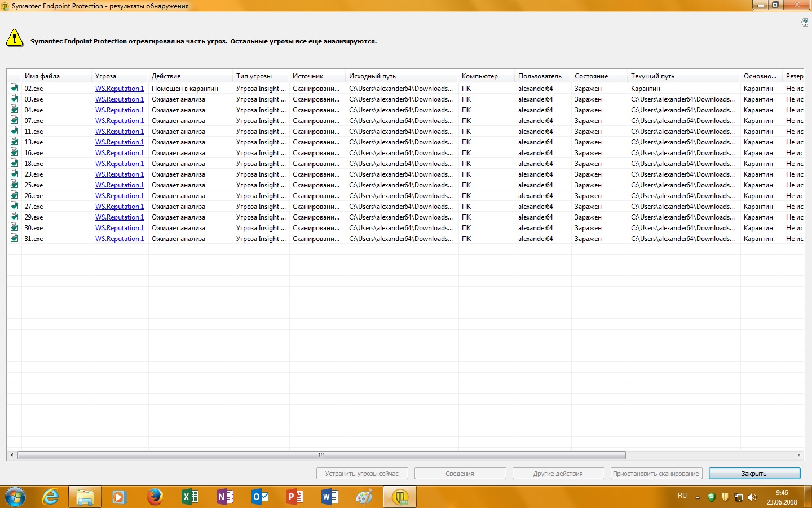
Task: Open Excel from the taskbar
Action: (x=189, y=497)
